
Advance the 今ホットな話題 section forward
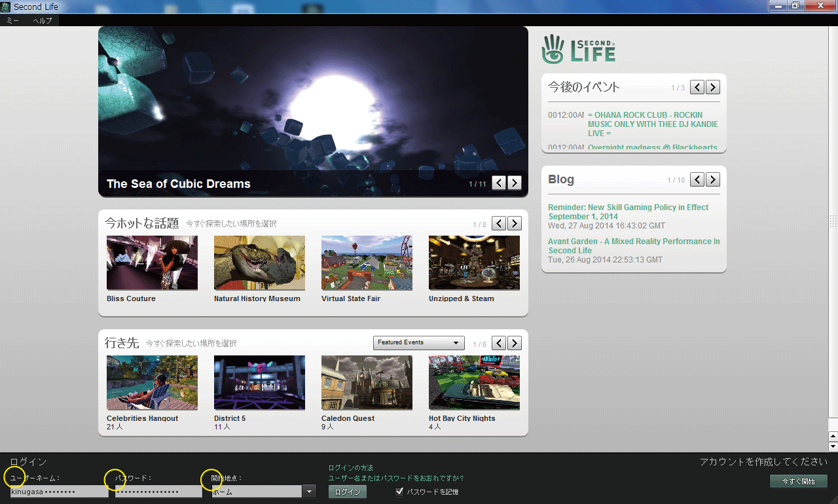[x=515, y=224]
